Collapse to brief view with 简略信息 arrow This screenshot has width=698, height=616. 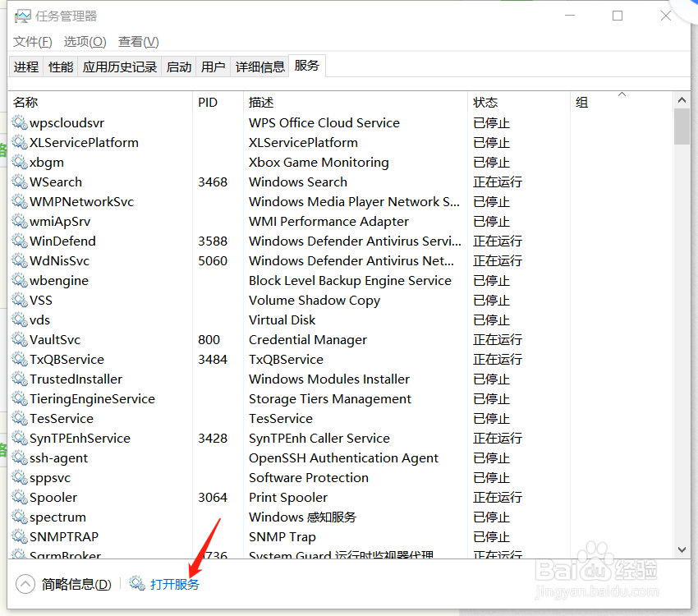point(25,584)
